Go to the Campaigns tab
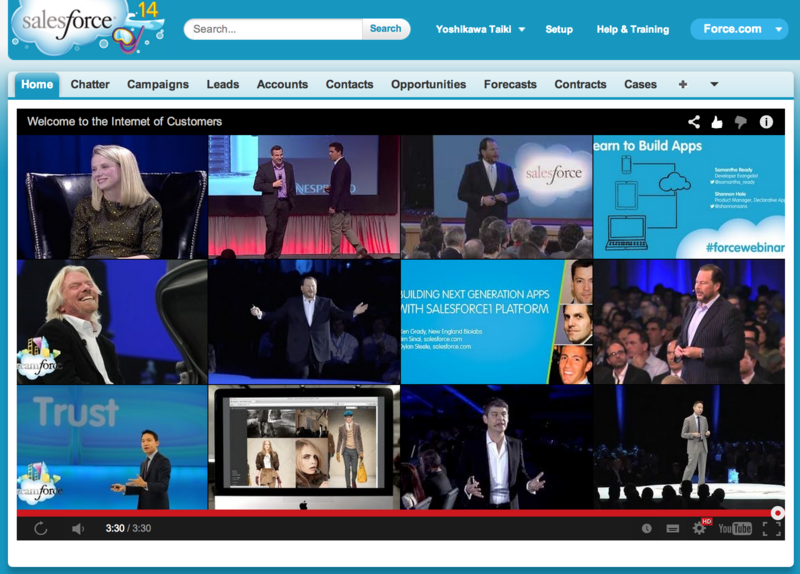This screenshot has width=800, height=574. click(x=158, y=85)
